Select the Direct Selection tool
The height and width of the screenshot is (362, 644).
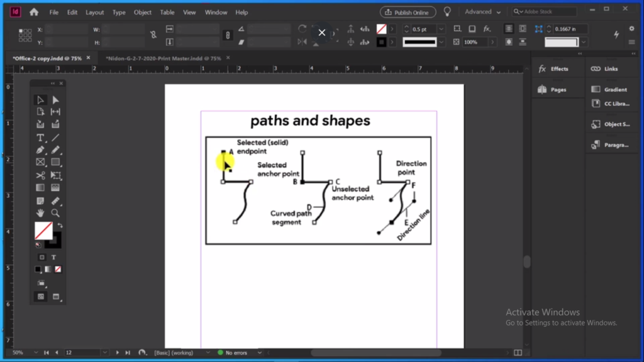tap(55, 100)
